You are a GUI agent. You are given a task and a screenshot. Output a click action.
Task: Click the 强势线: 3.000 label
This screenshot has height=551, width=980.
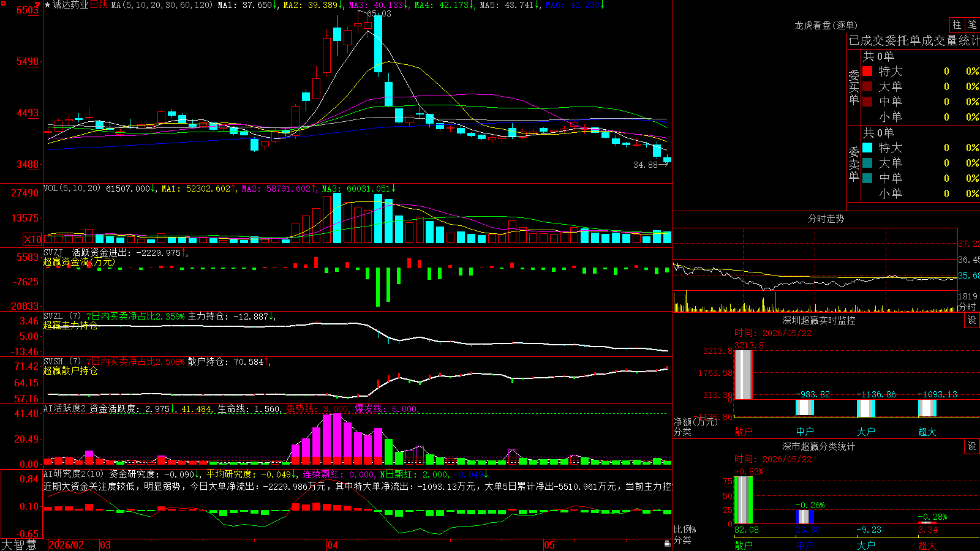317,409
